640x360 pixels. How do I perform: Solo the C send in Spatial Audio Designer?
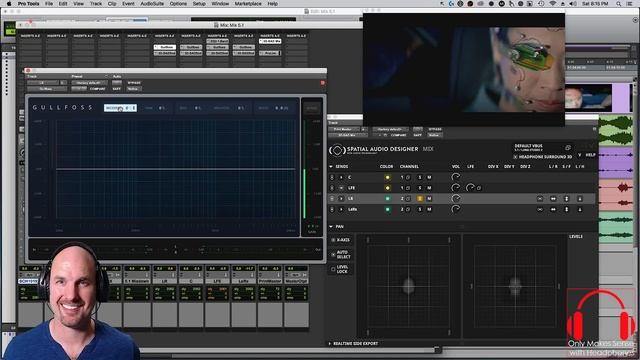point(420,178)
